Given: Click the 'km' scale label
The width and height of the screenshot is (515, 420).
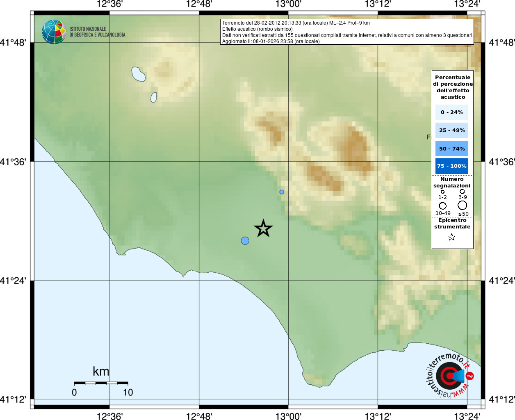Looking at the screenshot, I should (x=101, y=371).
